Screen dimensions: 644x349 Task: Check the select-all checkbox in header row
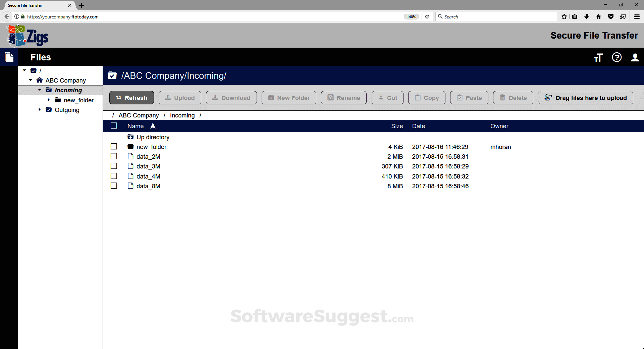(x=114, y=126)
